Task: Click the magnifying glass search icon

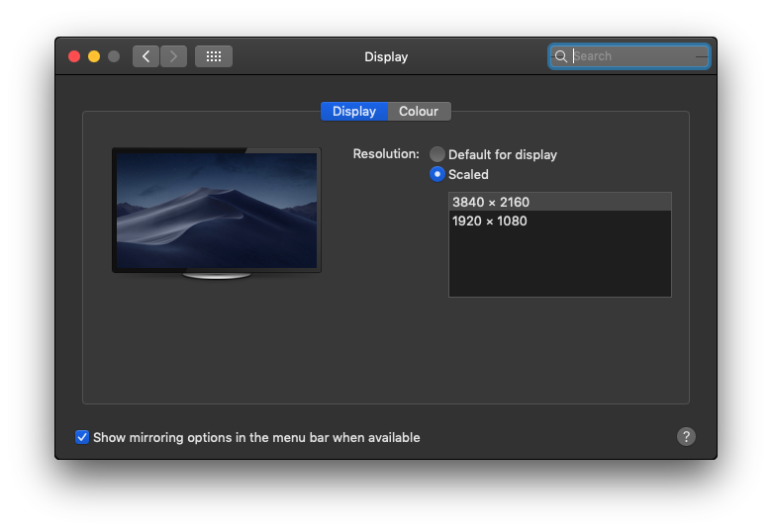Action: pyautogui.click(x=561, y=56)
